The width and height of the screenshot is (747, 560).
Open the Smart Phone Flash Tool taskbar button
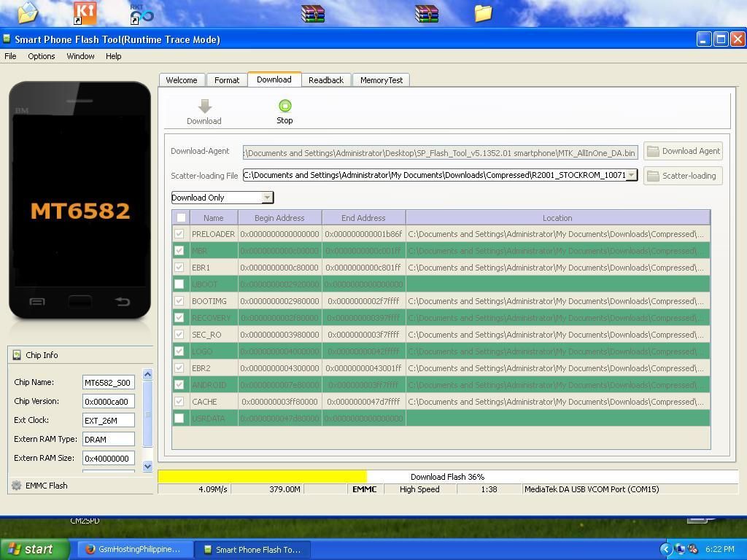click(252, 550)
